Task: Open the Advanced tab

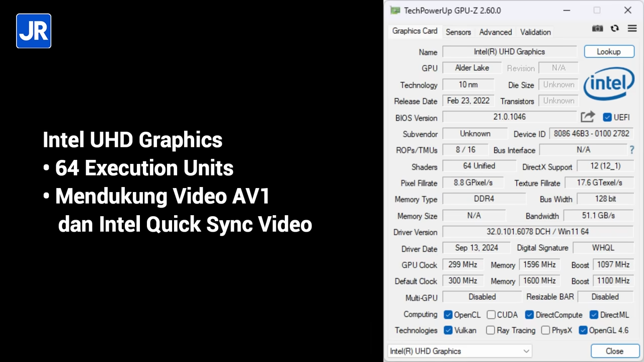Action: pos(495,32)
